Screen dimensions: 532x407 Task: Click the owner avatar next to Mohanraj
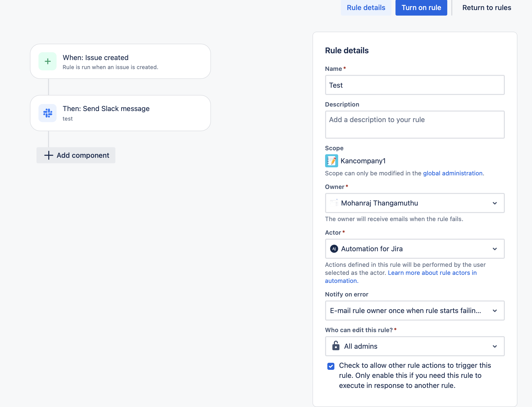[334, 203]
